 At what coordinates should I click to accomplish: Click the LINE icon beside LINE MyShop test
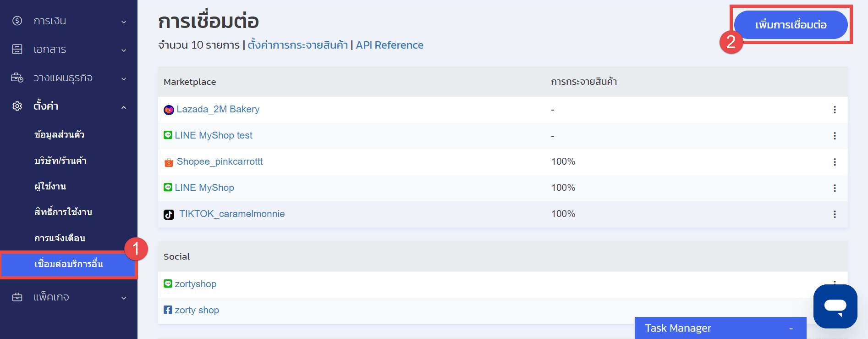point(168,135)
